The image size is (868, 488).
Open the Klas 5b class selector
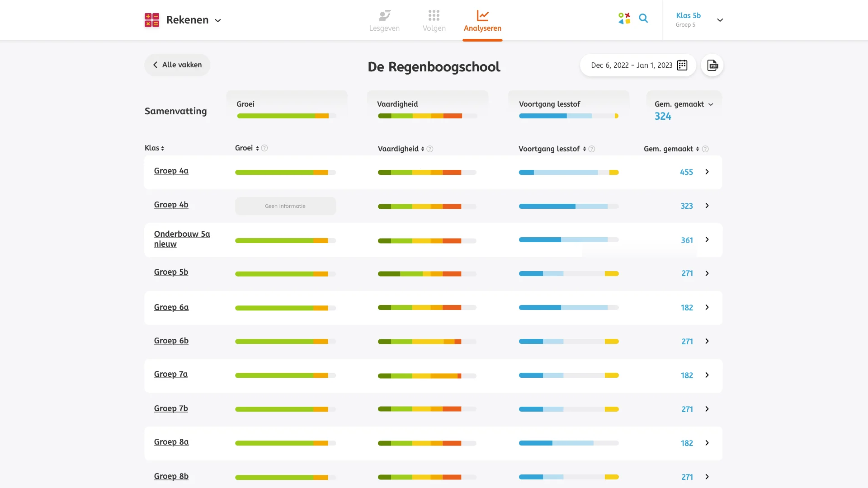[720, 20]
